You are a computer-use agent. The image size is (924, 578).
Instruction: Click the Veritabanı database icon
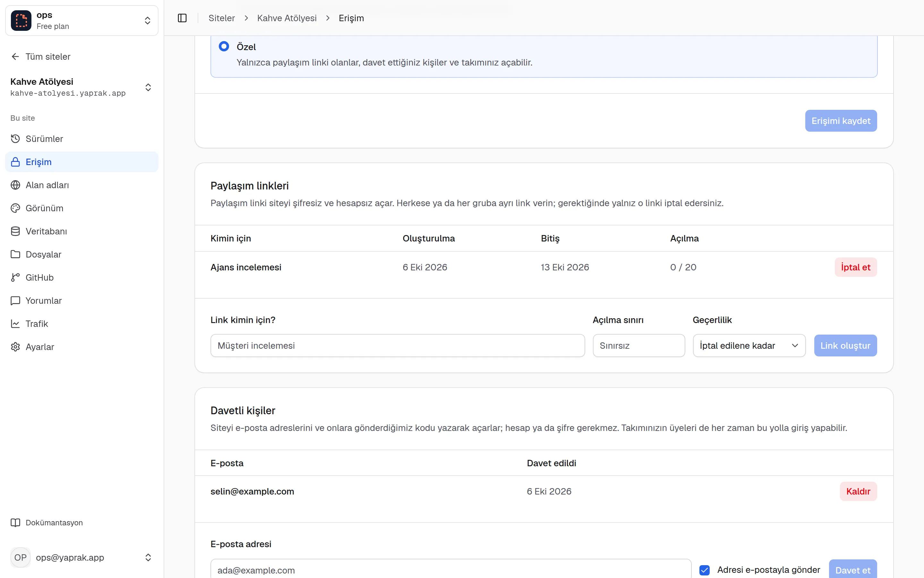click(15, 231)
